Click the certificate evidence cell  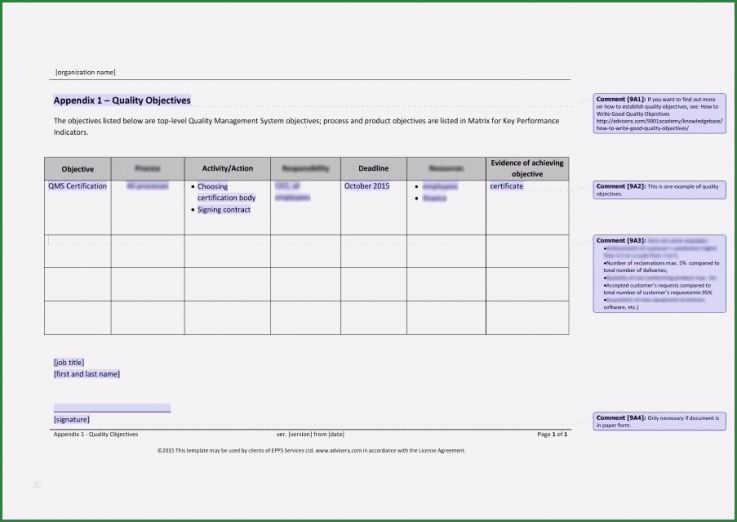506,187
